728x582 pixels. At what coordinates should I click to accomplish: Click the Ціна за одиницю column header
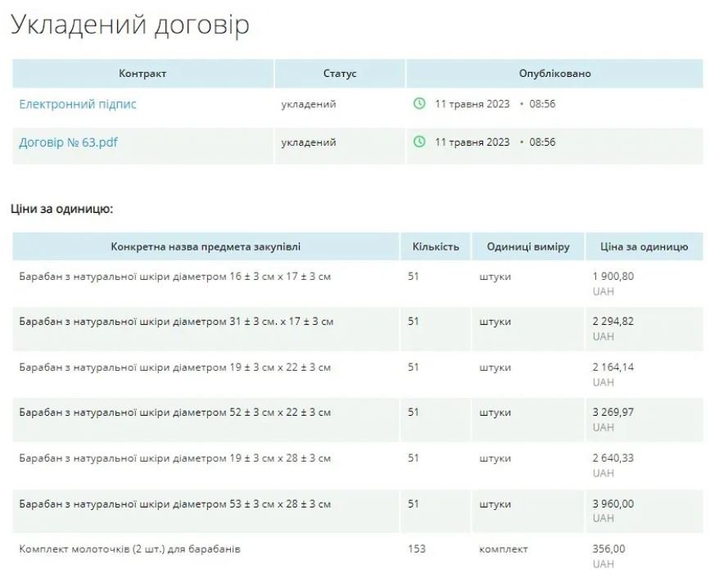click(644, 246)
